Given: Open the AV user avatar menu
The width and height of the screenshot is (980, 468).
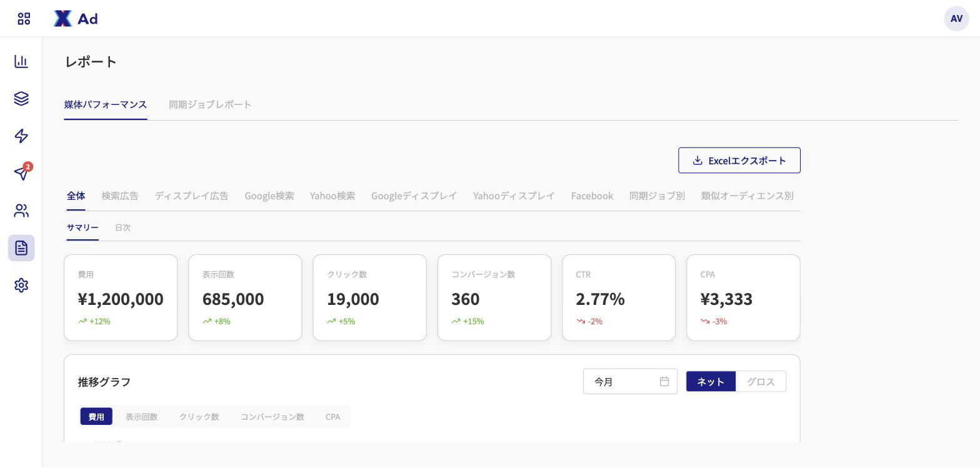Looking at the screenshot, I should tap(956, 19).
